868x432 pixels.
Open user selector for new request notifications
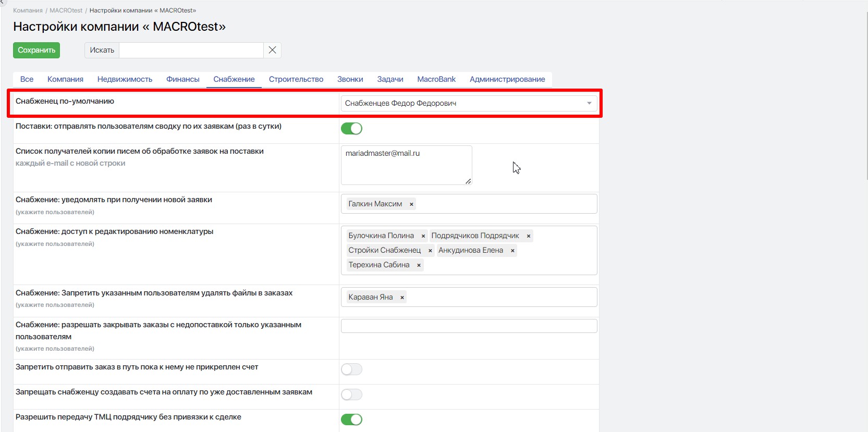[x=506, y=204]
